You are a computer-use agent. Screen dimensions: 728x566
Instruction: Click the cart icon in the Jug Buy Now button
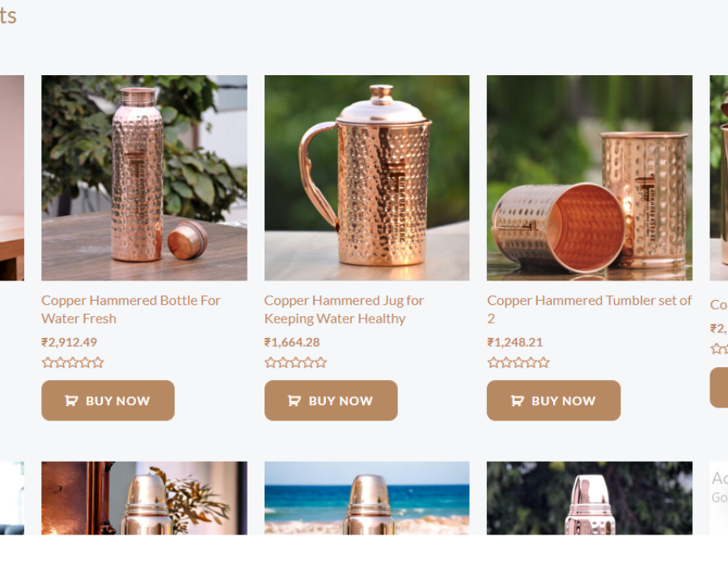point(294,401)
